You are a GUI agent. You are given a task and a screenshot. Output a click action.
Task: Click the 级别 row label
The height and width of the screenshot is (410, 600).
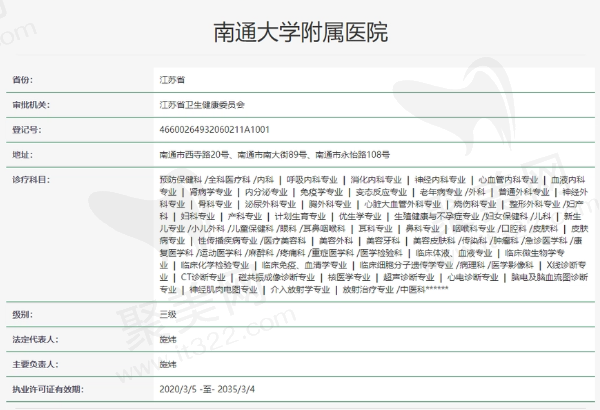(x=23, y=315)
